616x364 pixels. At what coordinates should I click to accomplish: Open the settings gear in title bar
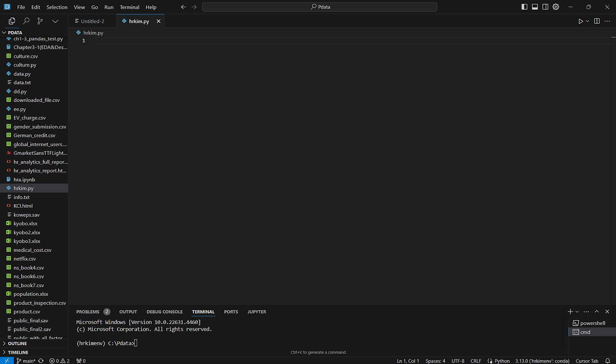coord(556,7)
